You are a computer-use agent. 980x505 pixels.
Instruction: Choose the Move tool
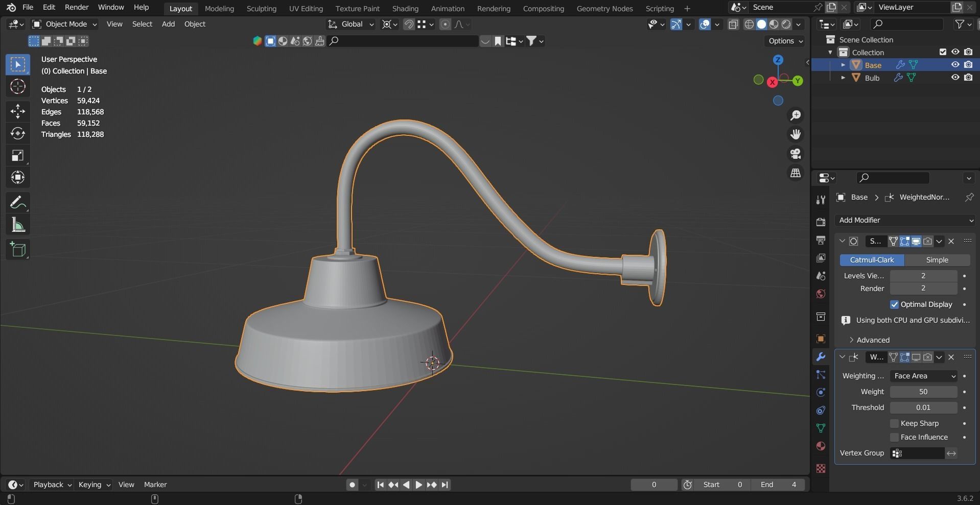pyautogui.click(x=18, y=111)
